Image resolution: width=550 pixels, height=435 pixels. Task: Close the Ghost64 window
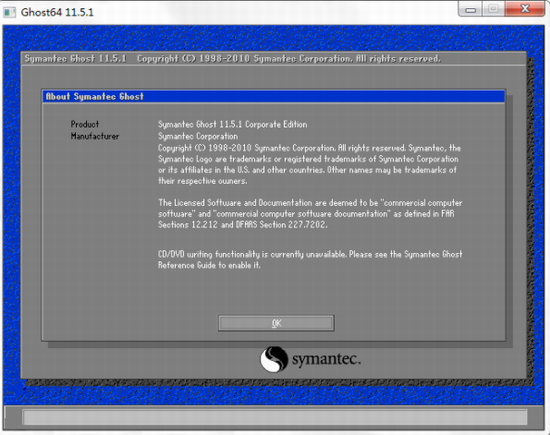[x=525, y=9]
